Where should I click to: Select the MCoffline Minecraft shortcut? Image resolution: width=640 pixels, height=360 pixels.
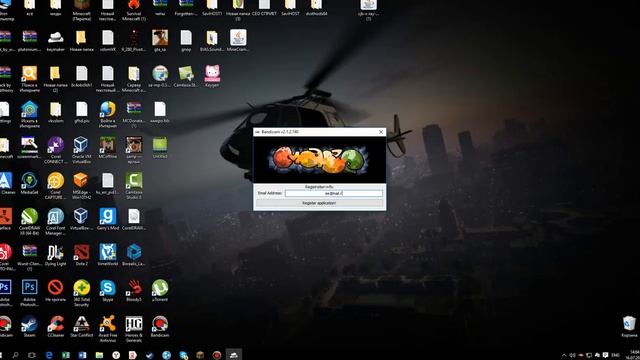108,148
